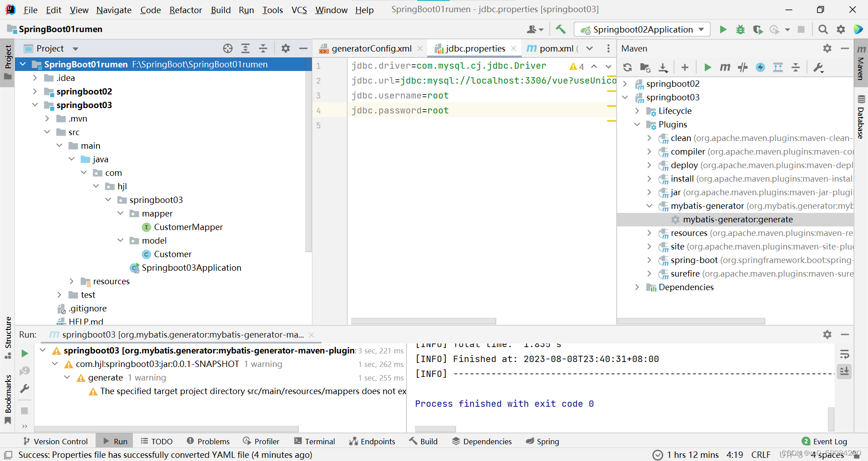Collapse the Plugins node in Maven panel
The width and height of the screenshot is (868, 461).
point(637,124)
